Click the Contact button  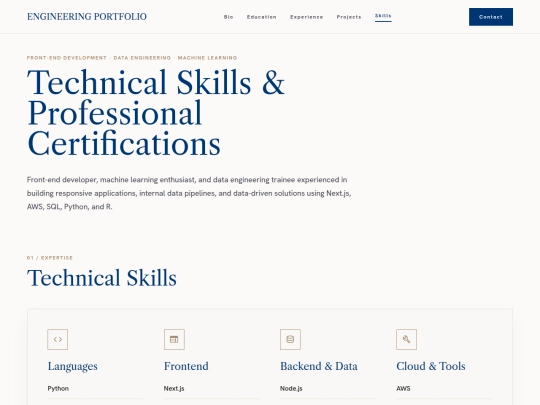pos(491,17)
